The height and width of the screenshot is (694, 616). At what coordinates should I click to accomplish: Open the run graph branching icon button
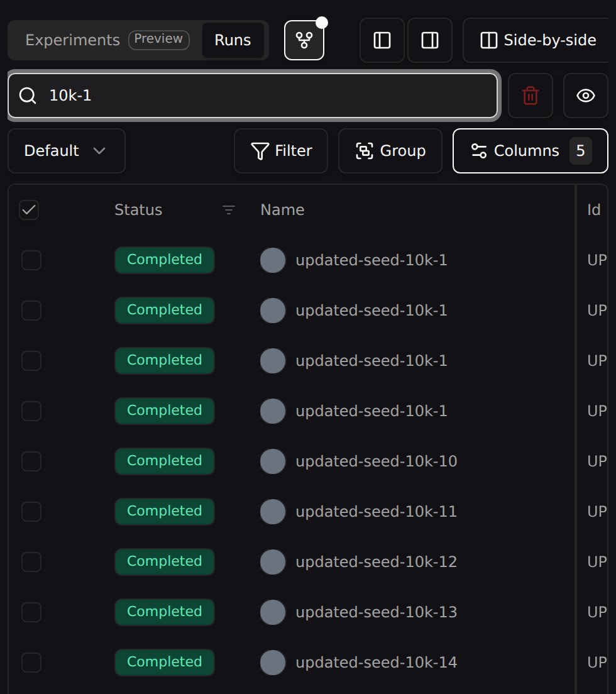click(304, 40)
